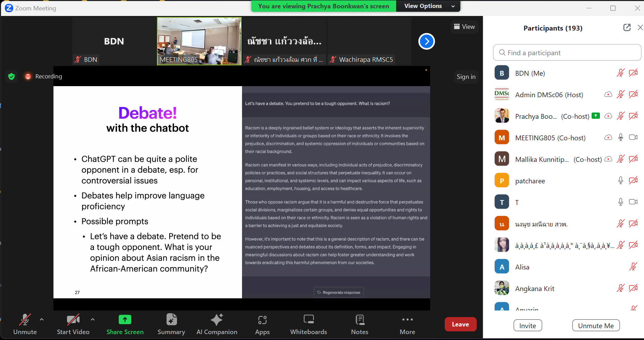Show next video thumbnails with blue arrow
Image resolution: width=644 pixels, height=340 pixels.
pyautogui.click(x=426, y=42)
